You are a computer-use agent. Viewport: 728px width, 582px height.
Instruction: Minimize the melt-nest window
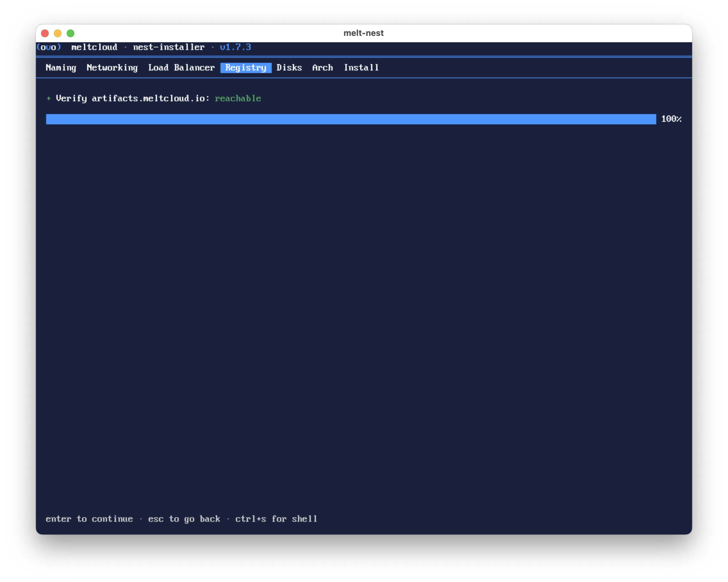(58, 33)
